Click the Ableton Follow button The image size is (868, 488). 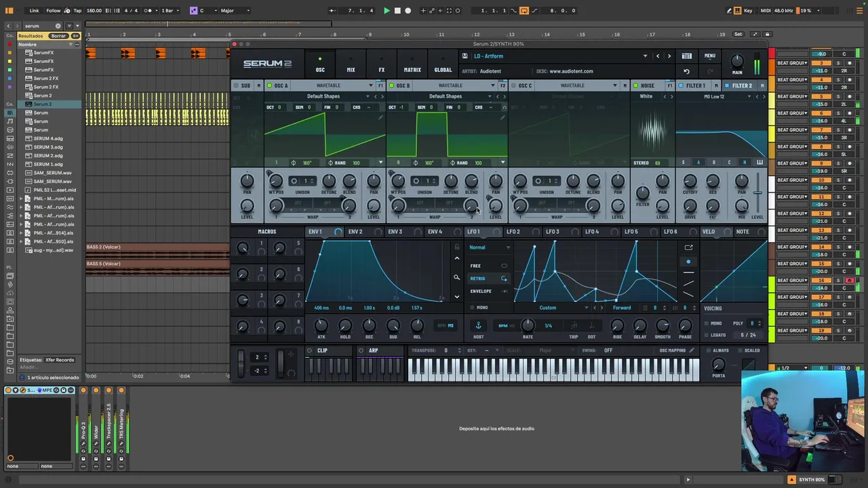pos(53,11)
